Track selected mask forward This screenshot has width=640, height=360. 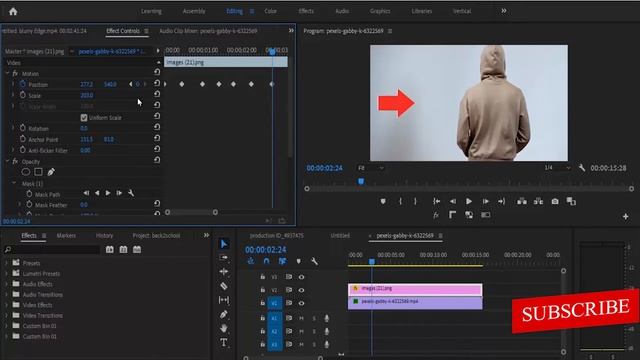tap(108, 193)
